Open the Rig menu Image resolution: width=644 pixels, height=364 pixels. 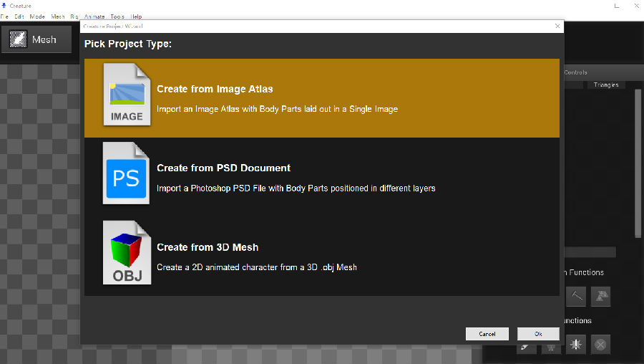74,16
